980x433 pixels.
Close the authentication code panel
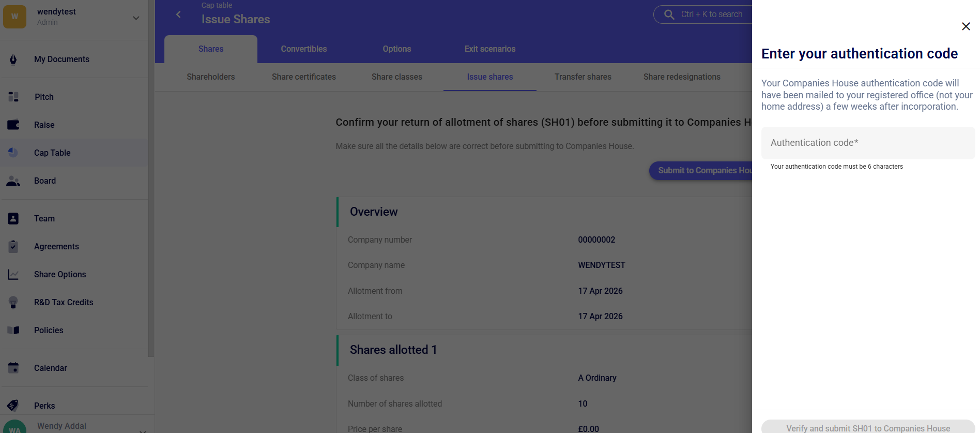click(966, 26)
